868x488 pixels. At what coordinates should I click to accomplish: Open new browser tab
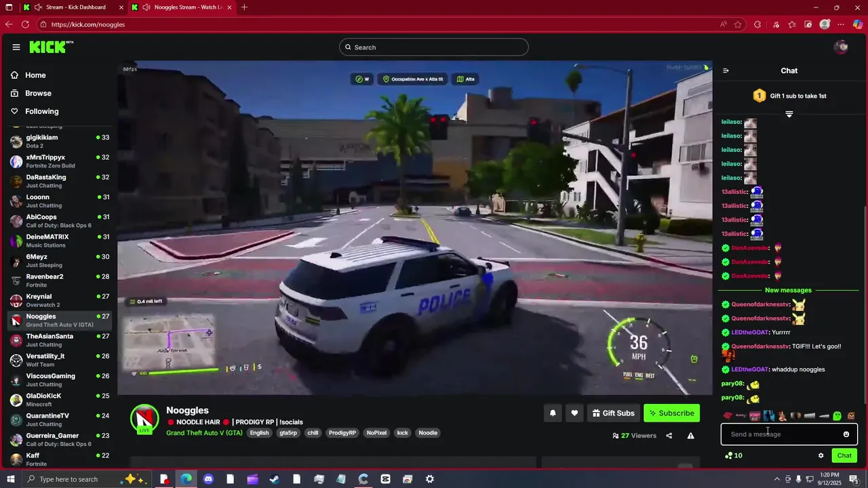(244, 7)
